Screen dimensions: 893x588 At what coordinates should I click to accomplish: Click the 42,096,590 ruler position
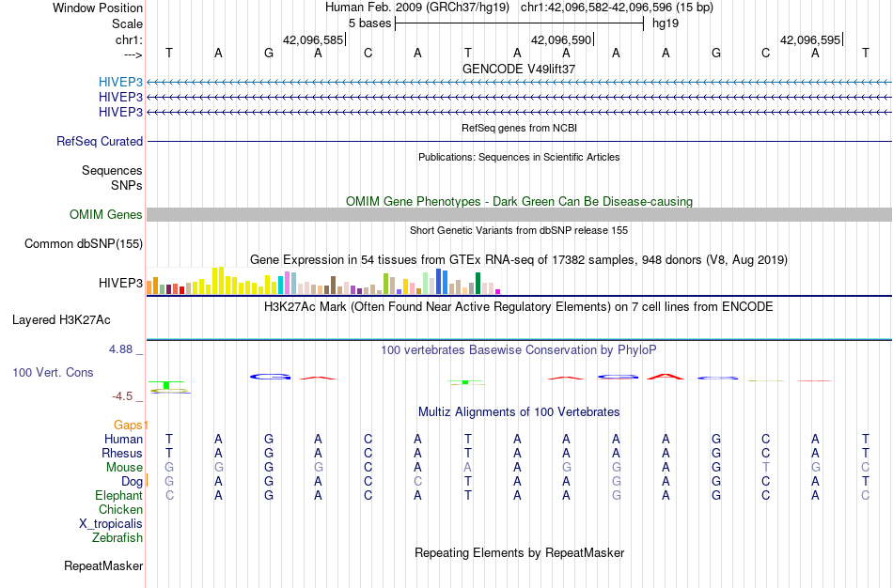561,39
